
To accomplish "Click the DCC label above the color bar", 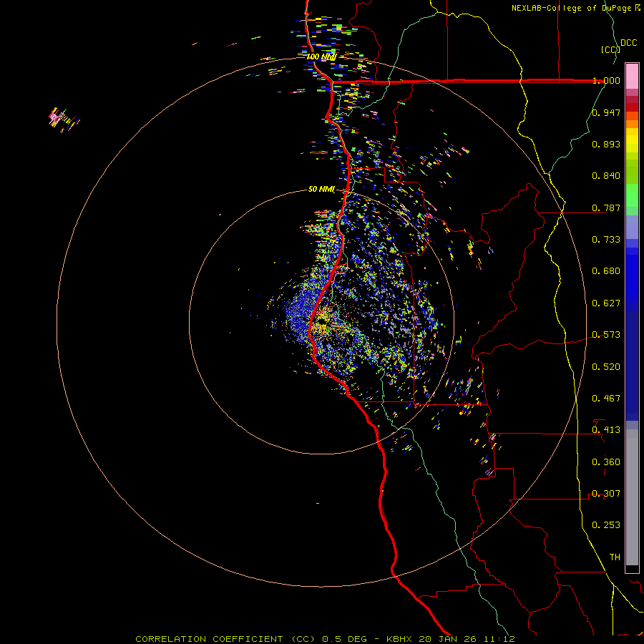I will [x=628, y=42].
